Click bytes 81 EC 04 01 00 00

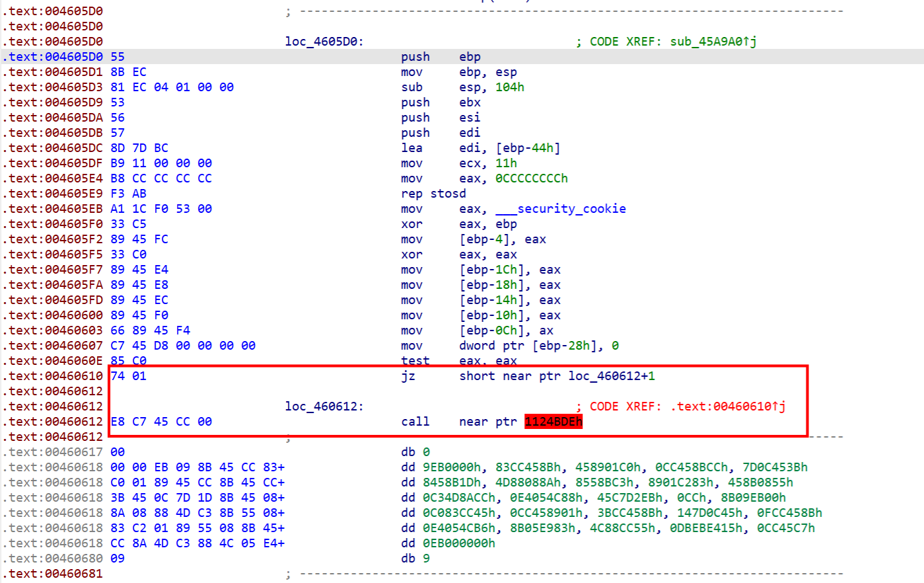[172, 87]
